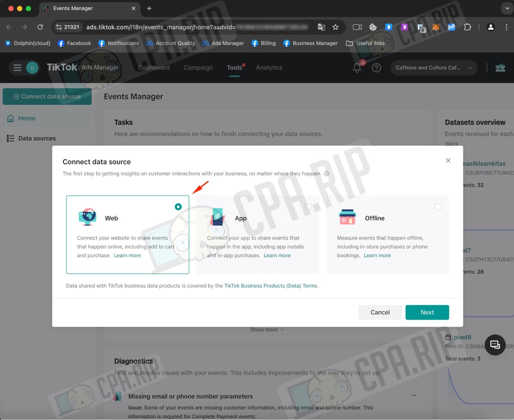This screenshot has width=514, height=420.
Task: Go to the Dashboard tab
Action: click(154, 68)
